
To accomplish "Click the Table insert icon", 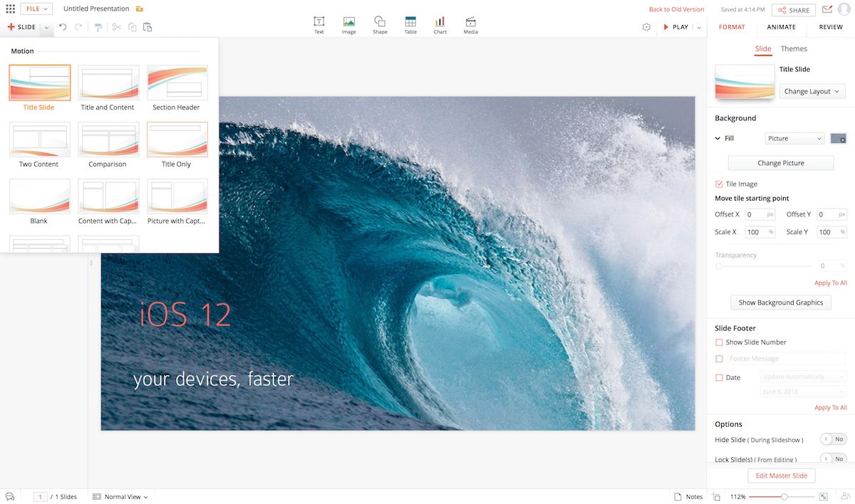I will pyautogui.click(x=410, y=25).
